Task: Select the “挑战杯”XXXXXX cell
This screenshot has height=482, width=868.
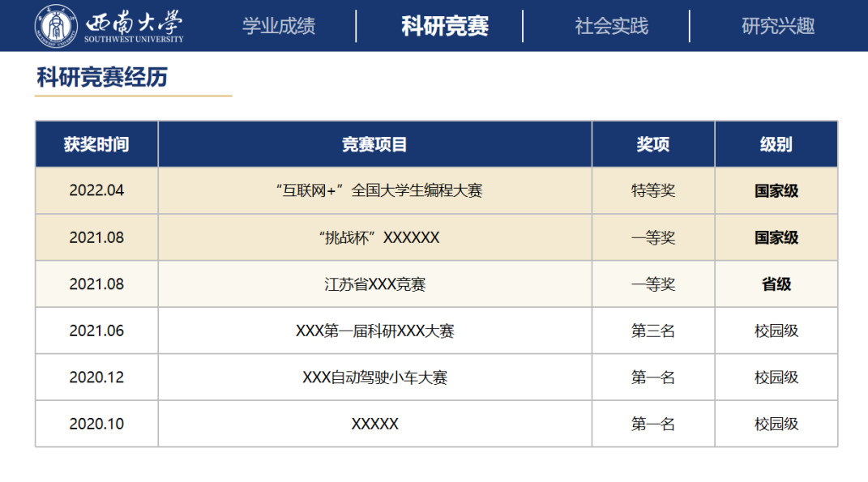Action: pyautogui.click(x=374, y=237)
